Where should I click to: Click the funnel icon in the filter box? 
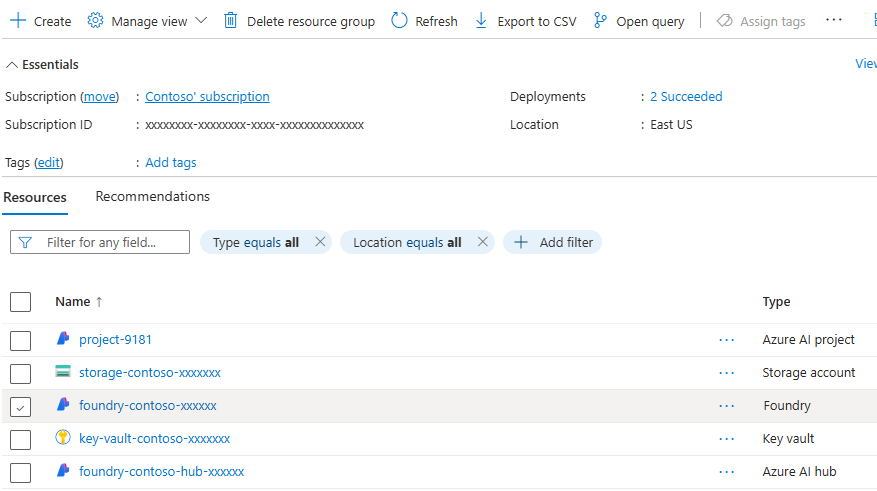click(x=25, y=242)
